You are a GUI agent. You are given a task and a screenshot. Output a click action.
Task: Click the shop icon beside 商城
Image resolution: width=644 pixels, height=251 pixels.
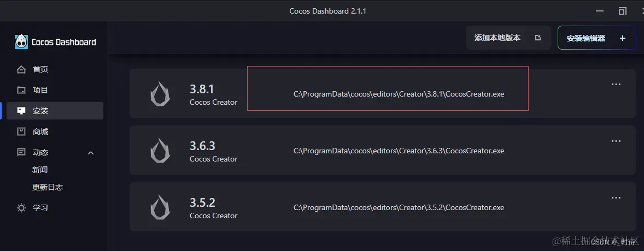click(21, 132)
